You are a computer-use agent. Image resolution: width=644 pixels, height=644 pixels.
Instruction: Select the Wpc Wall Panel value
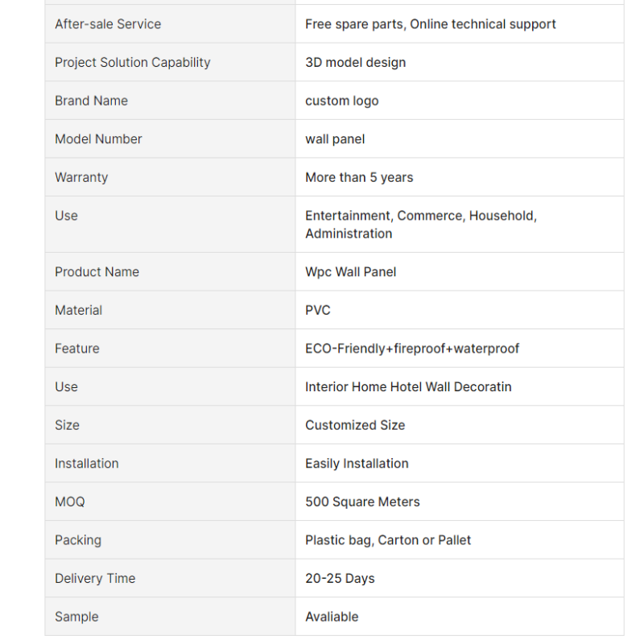coord(350,272)
